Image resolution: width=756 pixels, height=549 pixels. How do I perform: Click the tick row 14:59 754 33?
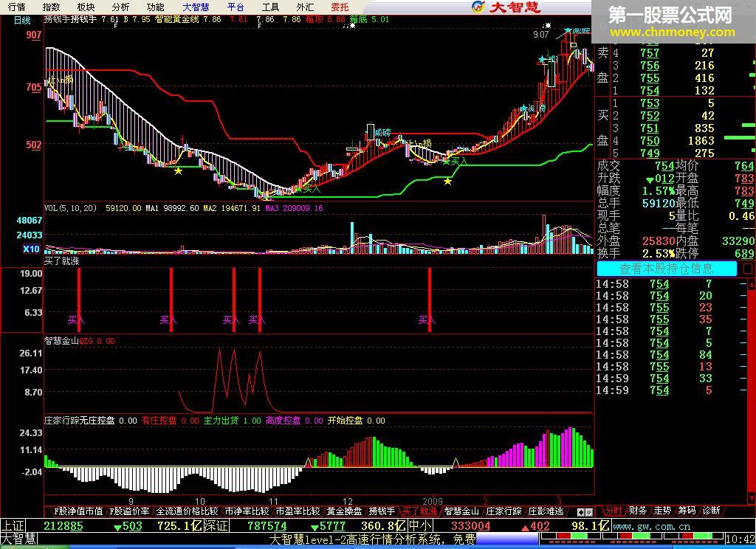coord(670,379)
